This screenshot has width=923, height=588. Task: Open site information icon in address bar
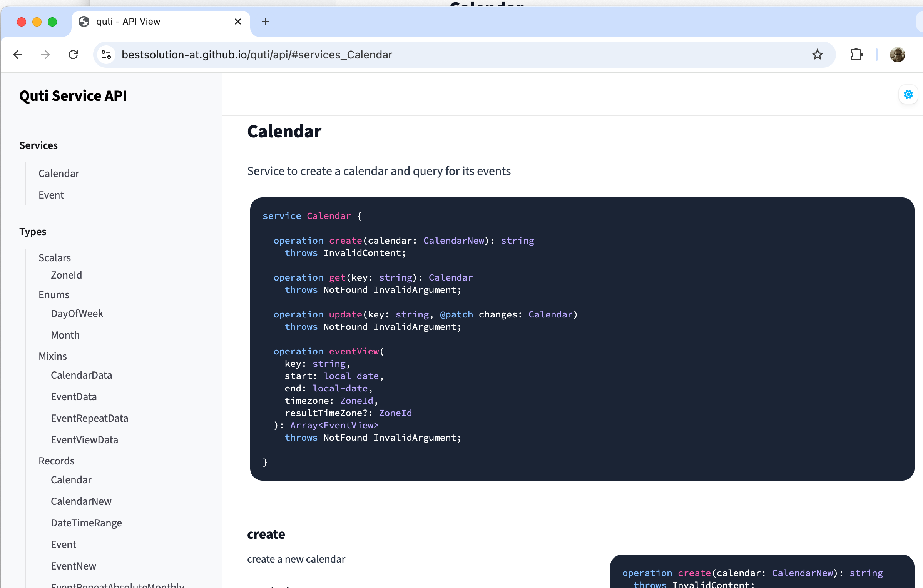(x=106, y=55)
